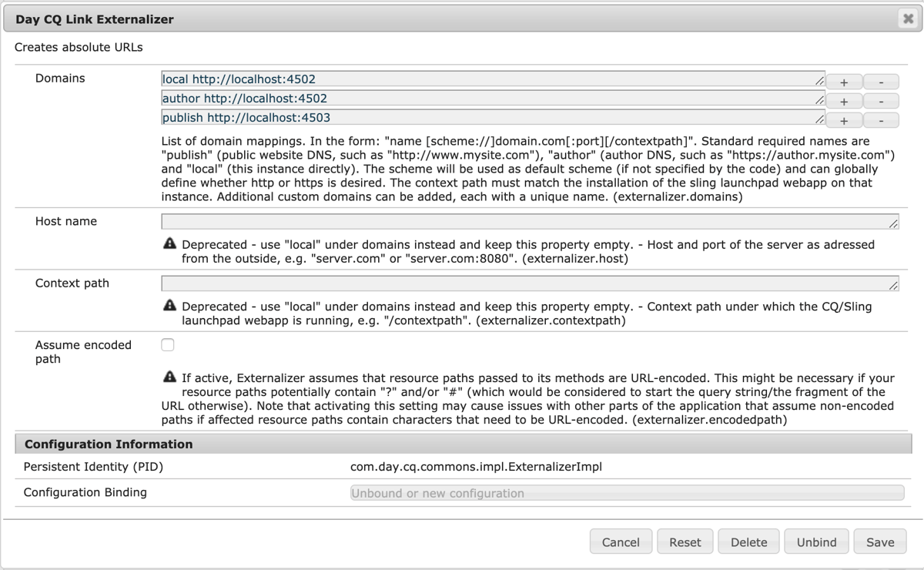Click the resize grip on Context path field
The height and width of the screenshot is (570, 924).
[x=892, y=287]
